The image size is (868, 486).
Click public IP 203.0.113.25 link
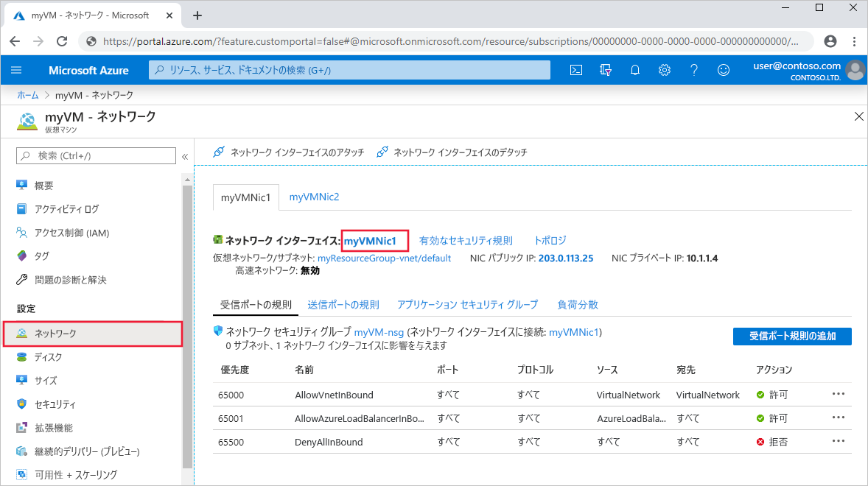coord(566,258)
